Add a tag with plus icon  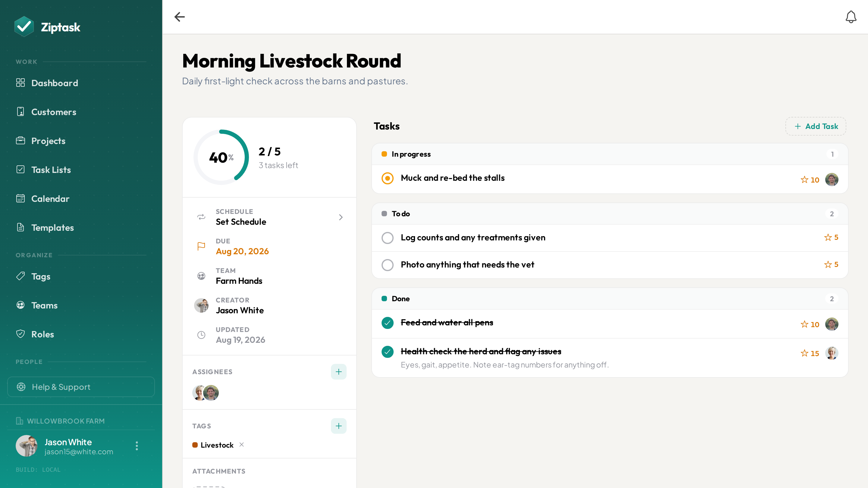click(339, 426)
